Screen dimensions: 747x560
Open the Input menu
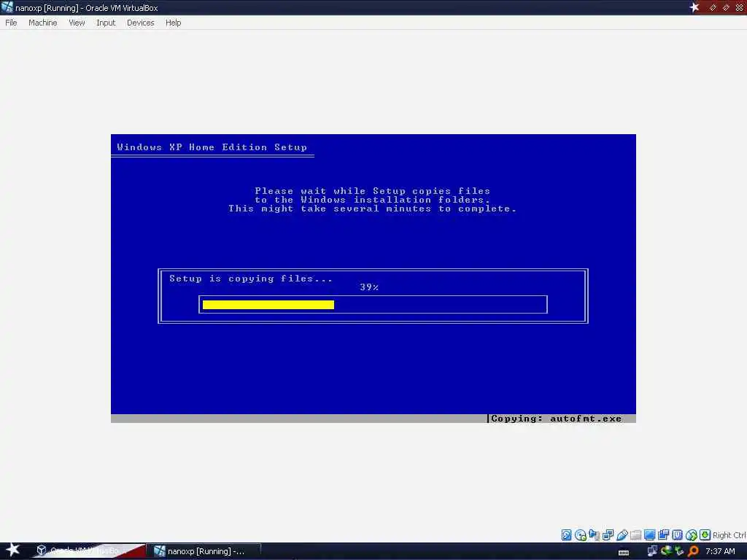click(106, 23)
